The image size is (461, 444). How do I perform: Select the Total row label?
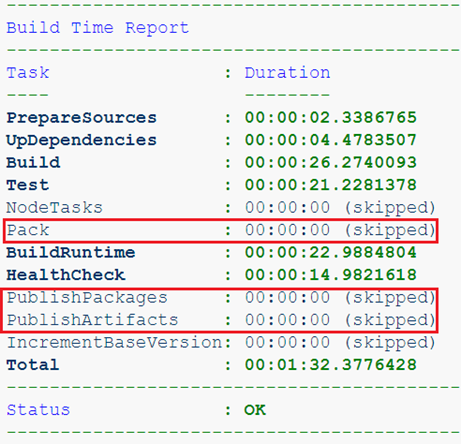click(x=33, y=365)
